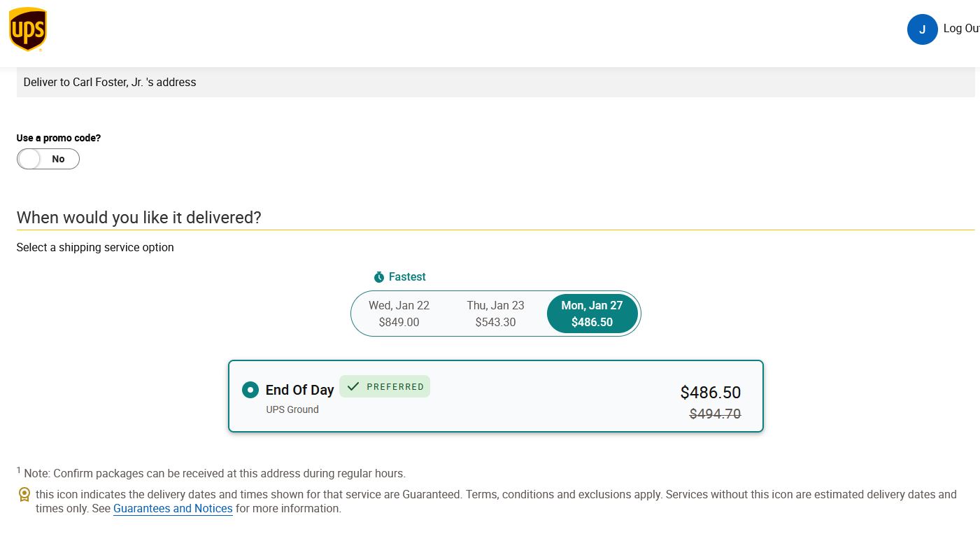This screenshot has width=980, height=548.
Task: Open the J user avatar icon
Action: 922,29
